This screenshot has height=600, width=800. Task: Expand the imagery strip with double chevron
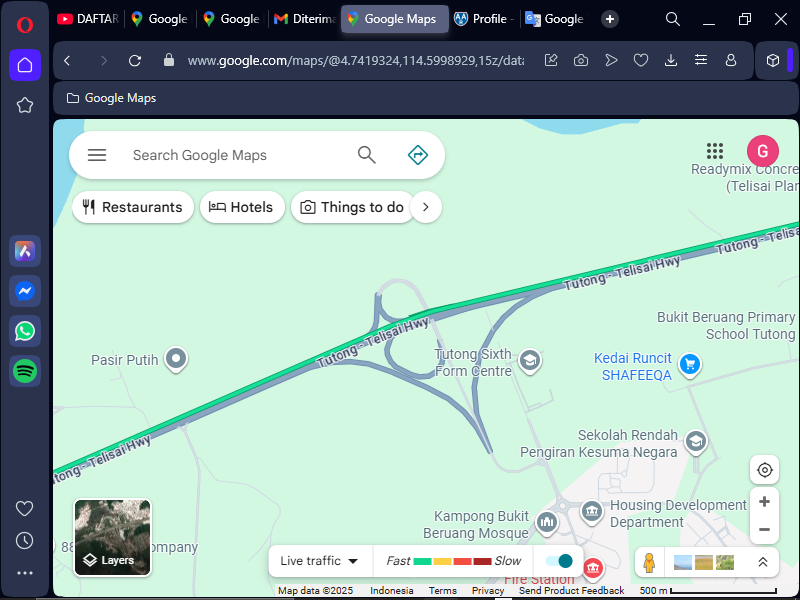pos(763,562)
